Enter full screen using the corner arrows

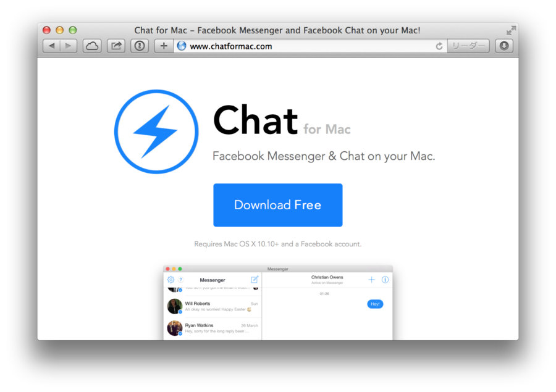click(x=511, y=30)
